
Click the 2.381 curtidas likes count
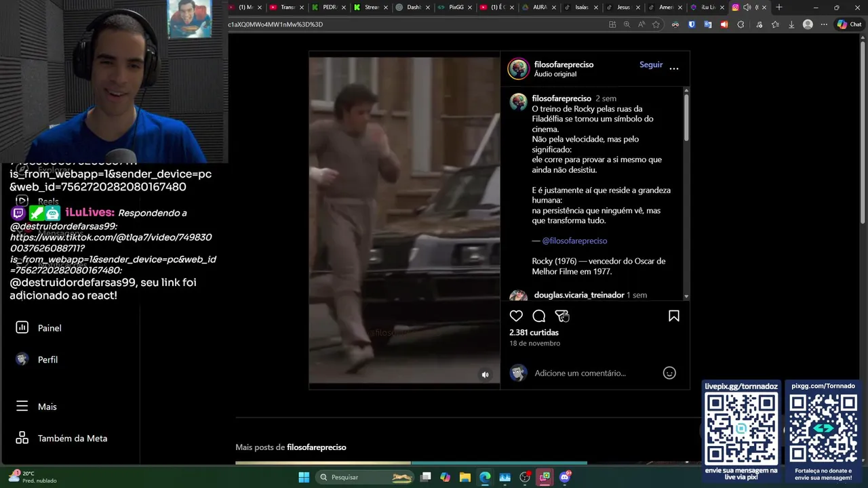tap(534, 333)
